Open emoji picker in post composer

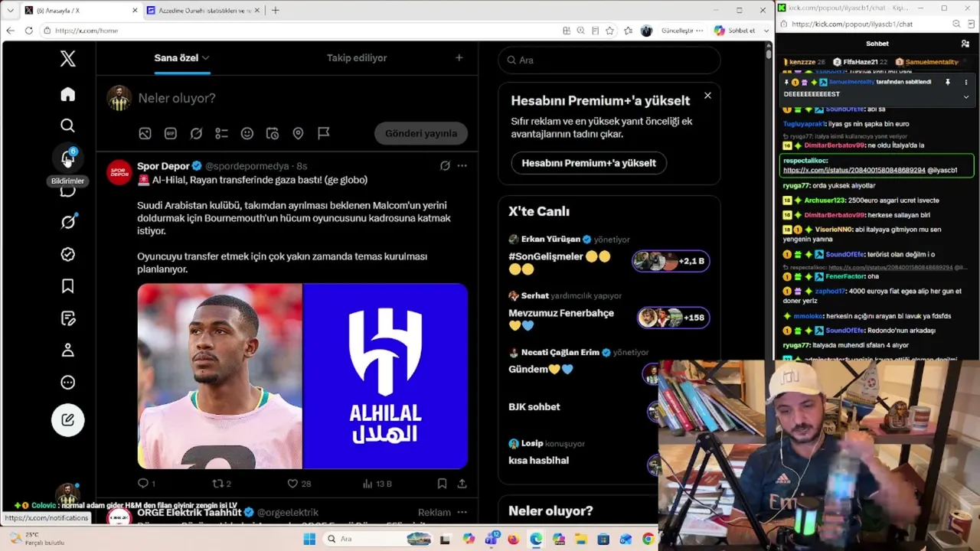247,133
